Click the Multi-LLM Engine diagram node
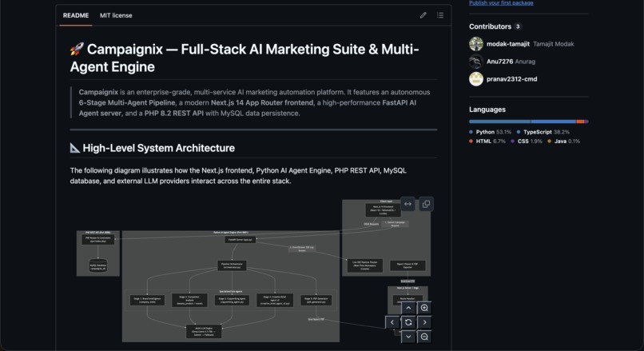 204,331
